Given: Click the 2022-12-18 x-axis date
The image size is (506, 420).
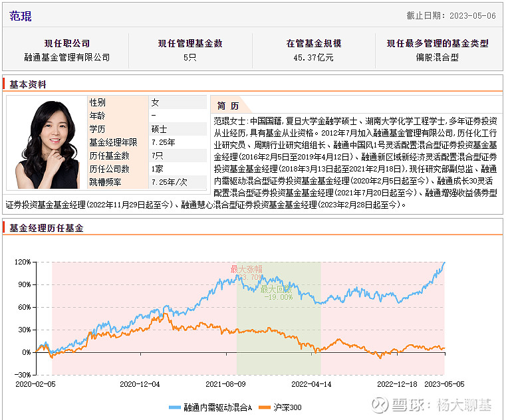Looking at the screenshot, I should [397, 384].
